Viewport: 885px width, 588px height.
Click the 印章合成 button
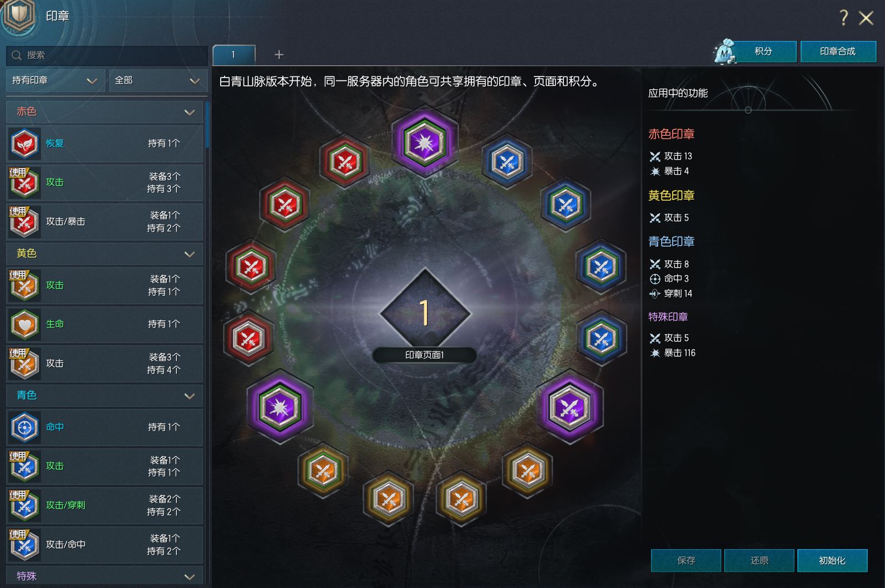838,52
